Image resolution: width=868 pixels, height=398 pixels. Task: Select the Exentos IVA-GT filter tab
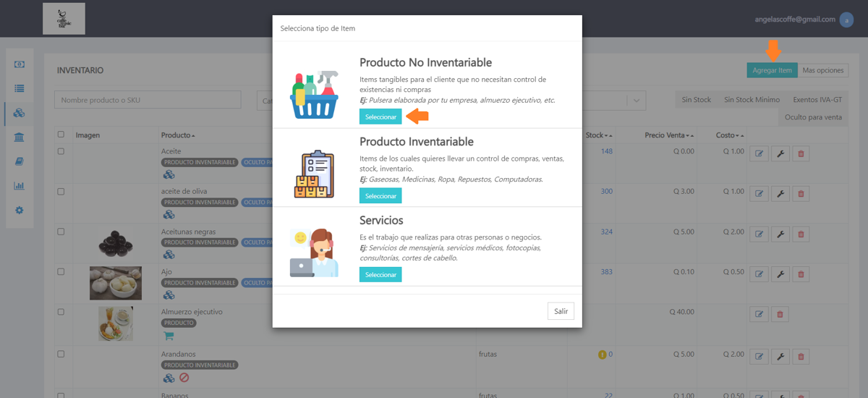(x=817, y=100)
